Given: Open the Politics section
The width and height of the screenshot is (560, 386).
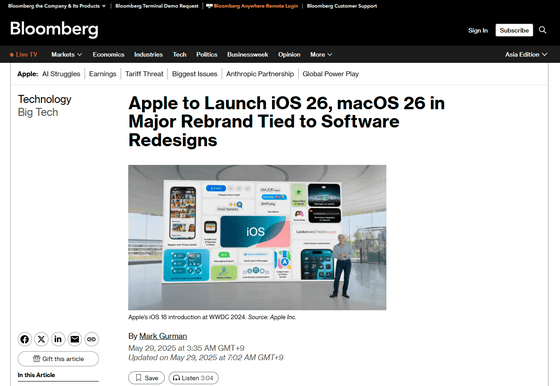Looking at the screenshot, I should tap(207, 55).
